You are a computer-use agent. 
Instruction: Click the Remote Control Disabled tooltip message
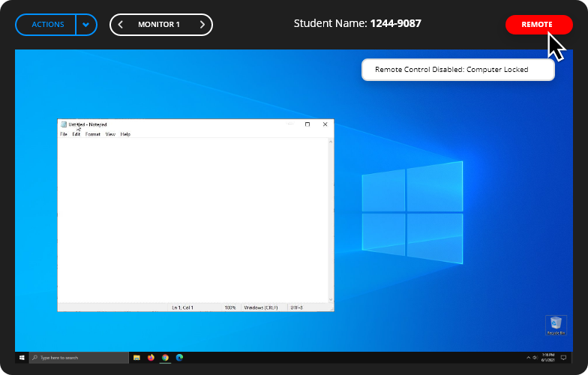tap(457, 70)
